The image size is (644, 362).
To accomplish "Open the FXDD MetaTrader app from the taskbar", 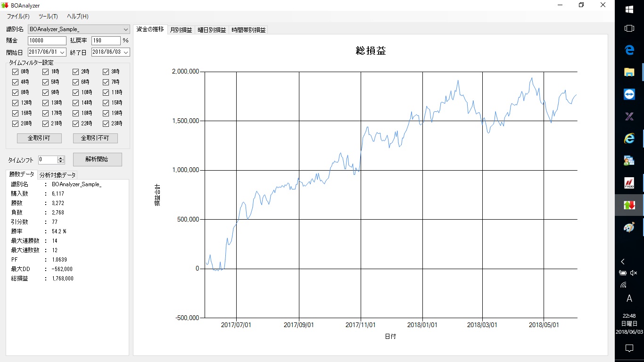I will pos(630,182).
